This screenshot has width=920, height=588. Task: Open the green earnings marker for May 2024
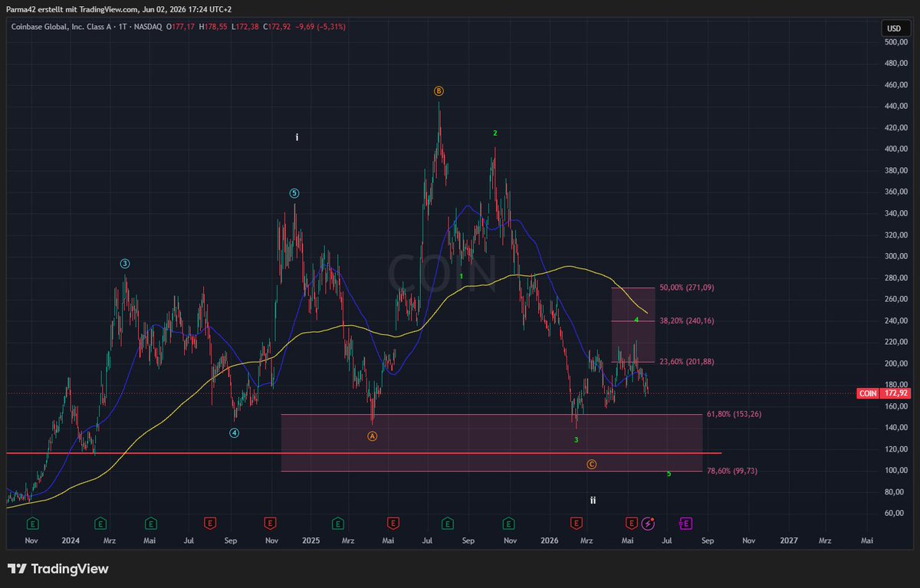[x=151, y=523]
